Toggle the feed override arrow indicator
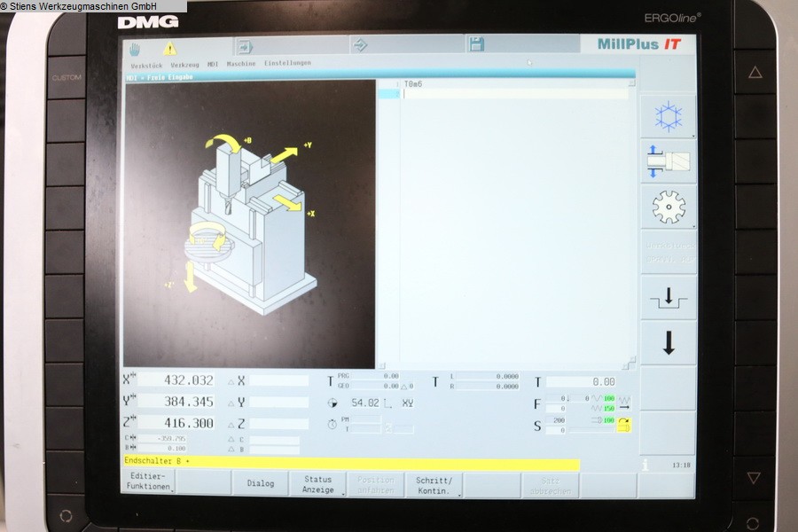798x532 pixels. coord(623,408)
